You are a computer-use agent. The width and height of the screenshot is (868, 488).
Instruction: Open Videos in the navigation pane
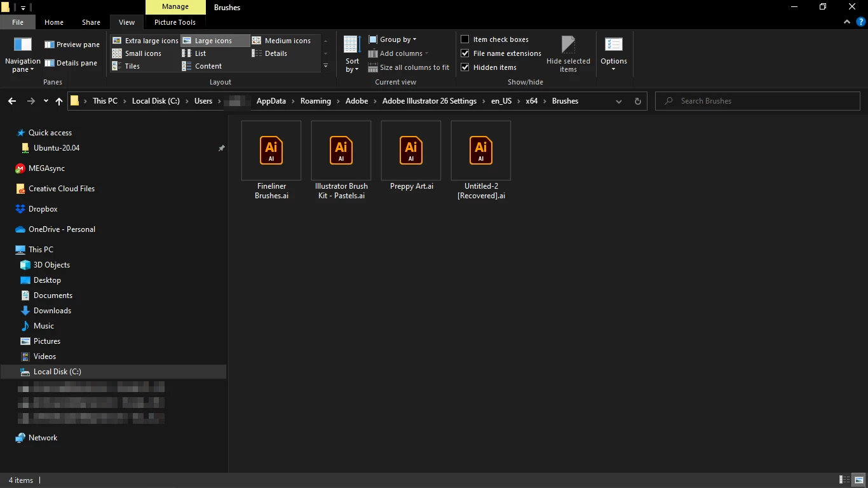(44, 356)
